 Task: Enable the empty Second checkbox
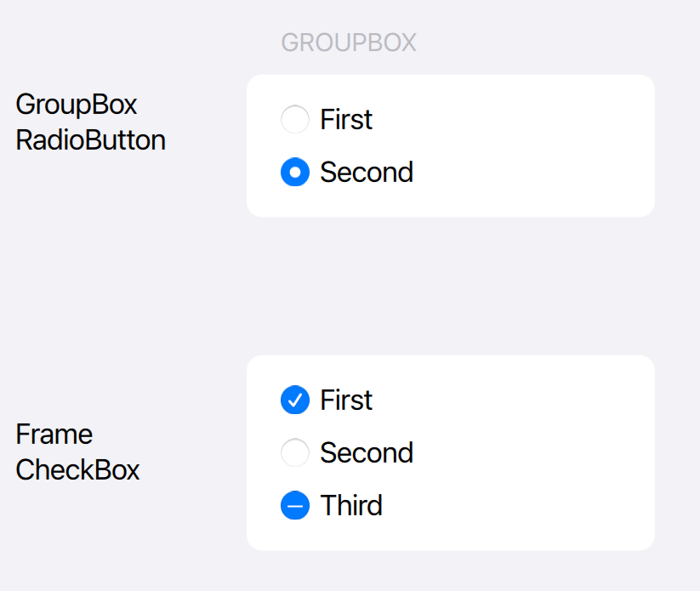pyautogui.click(x=294, y=452)
